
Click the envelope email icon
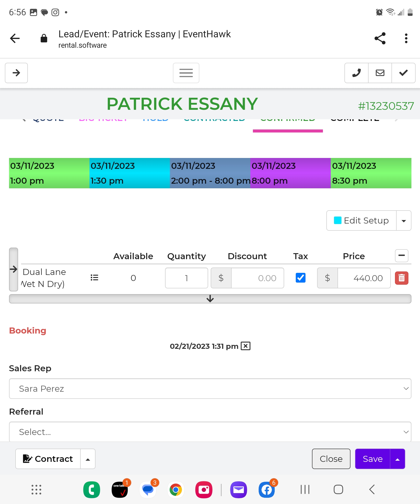click(x=380, y=73)
